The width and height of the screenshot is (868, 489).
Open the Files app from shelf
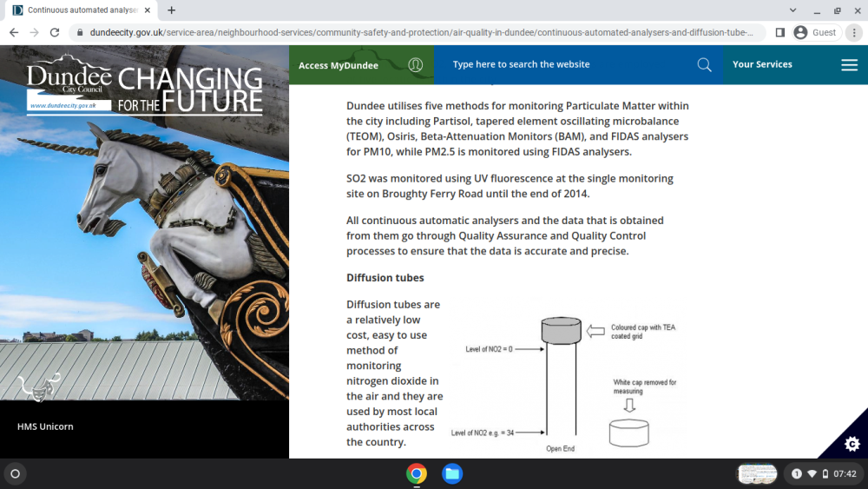pyautogui.click(x=452, y=474)
